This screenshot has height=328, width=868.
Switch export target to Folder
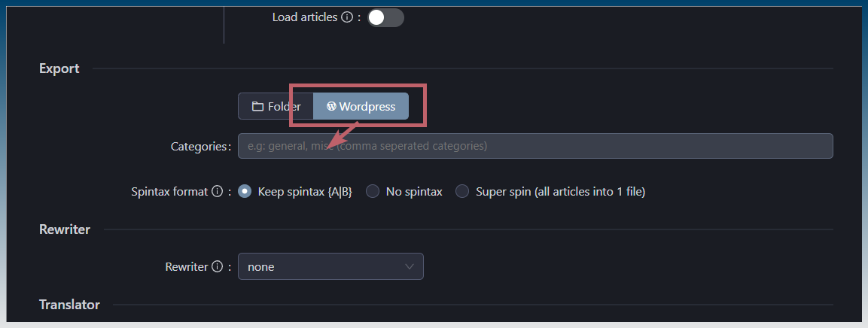coord(276,107)
